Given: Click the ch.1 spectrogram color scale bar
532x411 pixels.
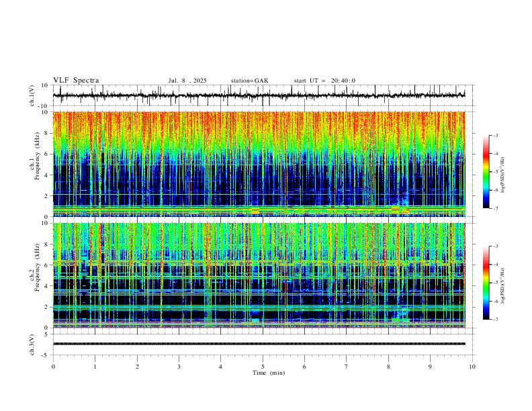Looking at the screenshot, I should pos(486,172).
